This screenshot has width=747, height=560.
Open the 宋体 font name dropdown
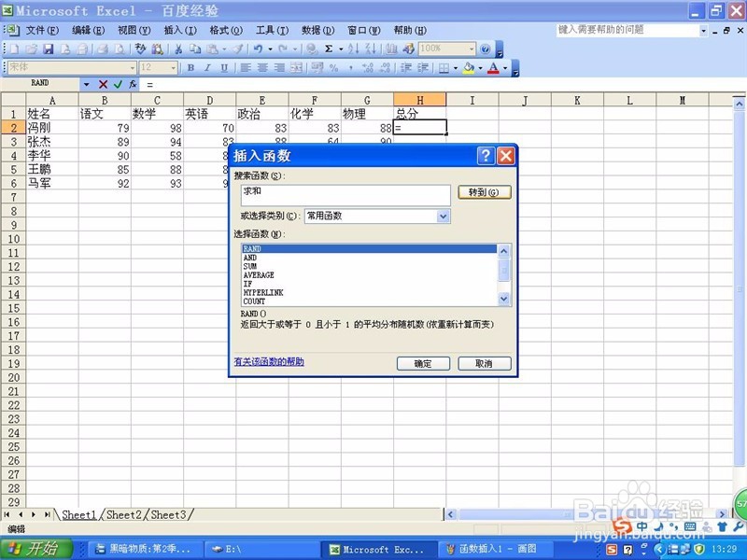(133, 68)
